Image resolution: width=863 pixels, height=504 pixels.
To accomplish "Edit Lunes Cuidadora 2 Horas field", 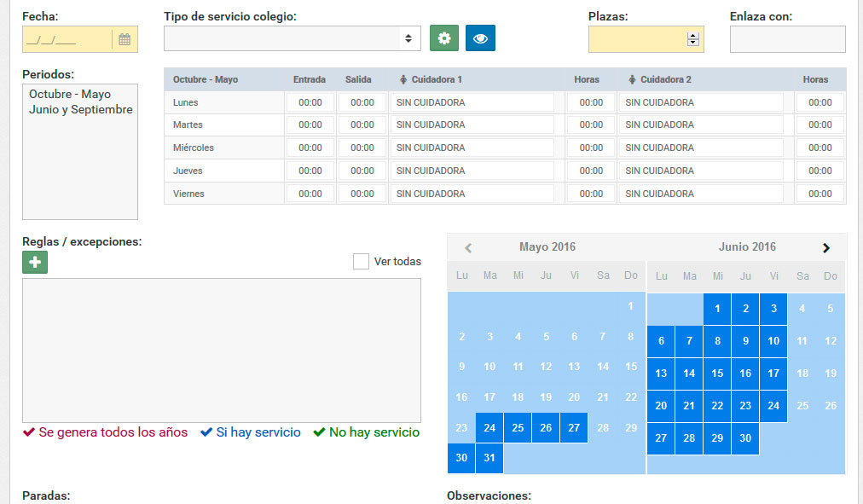I will coord(820,102).
